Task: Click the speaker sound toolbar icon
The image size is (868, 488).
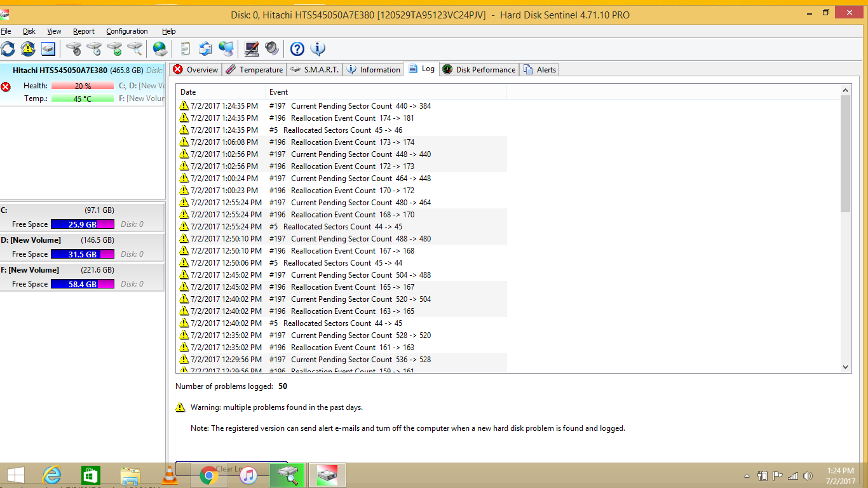Action: click(x=272, y=49)
